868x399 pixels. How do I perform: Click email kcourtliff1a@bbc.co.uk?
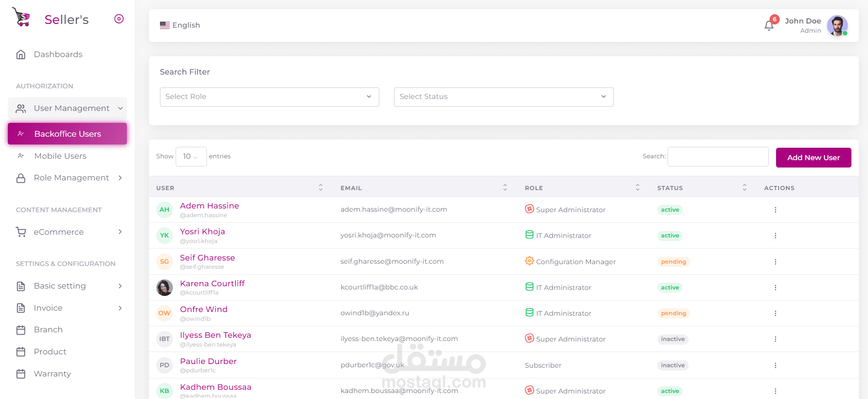pyautogui.click(x=379, y=287)
